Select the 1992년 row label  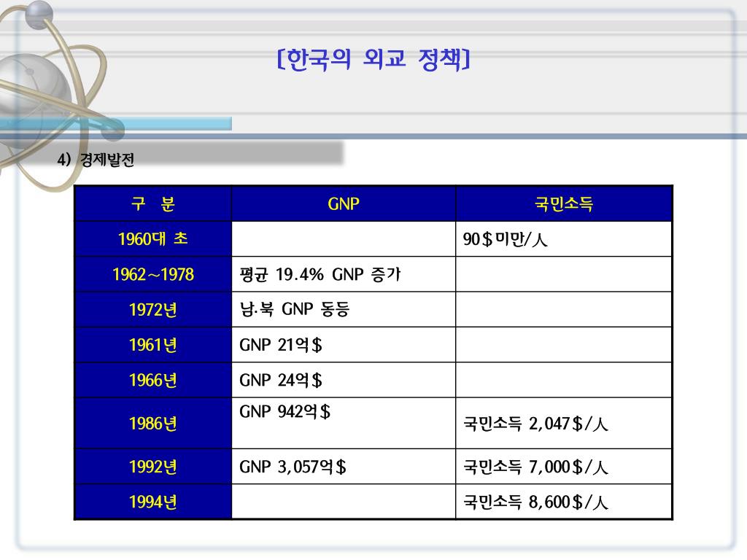point(153,467)
